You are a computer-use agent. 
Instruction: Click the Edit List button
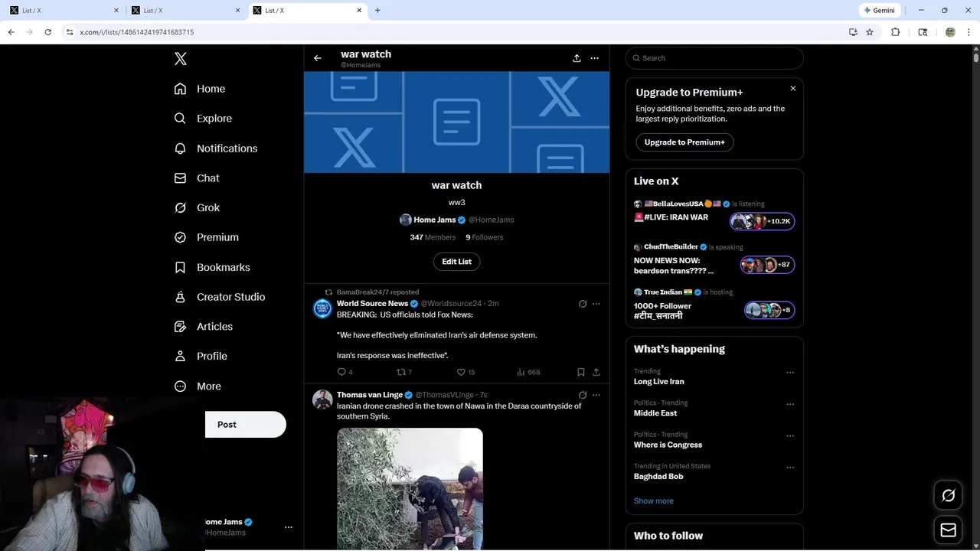pos(457,262)
